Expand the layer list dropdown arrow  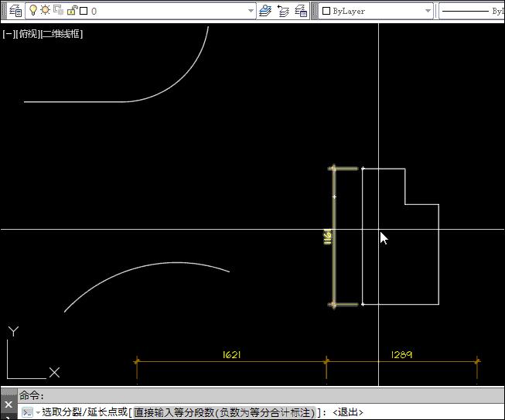click(251, 11)
